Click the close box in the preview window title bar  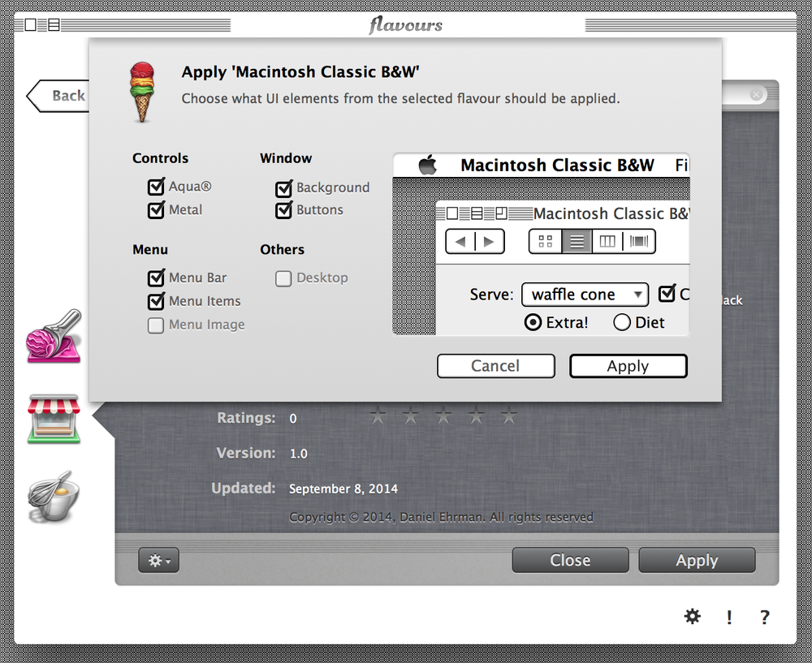click(x=452, y=213)
